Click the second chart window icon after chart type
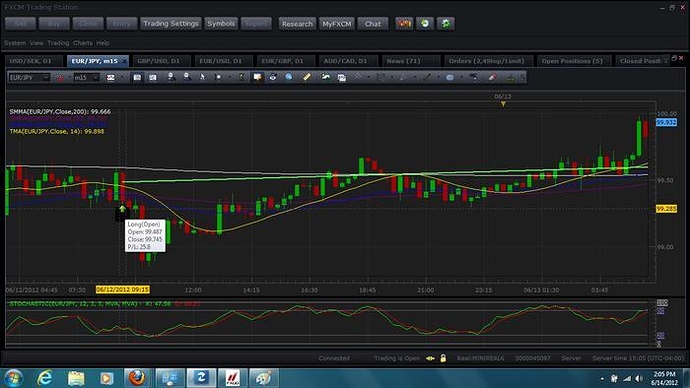This screenshot has height=388, width=690. pyautogui.click(x=153, y=77)
